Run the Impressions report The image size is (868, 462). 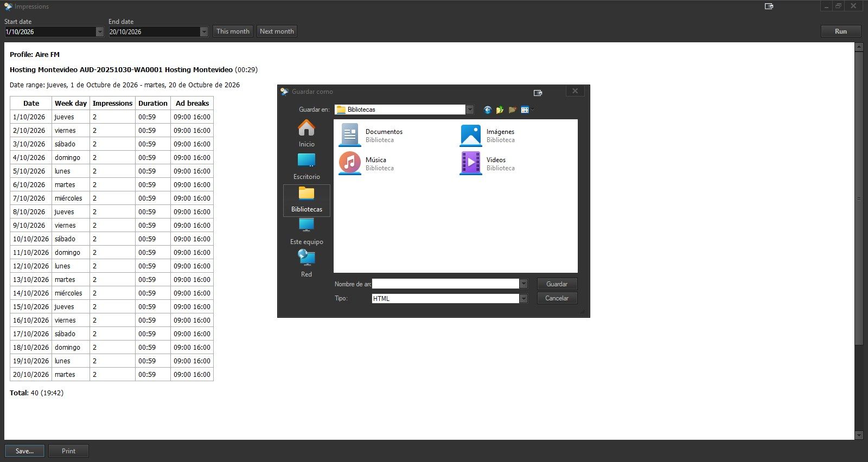841,31
